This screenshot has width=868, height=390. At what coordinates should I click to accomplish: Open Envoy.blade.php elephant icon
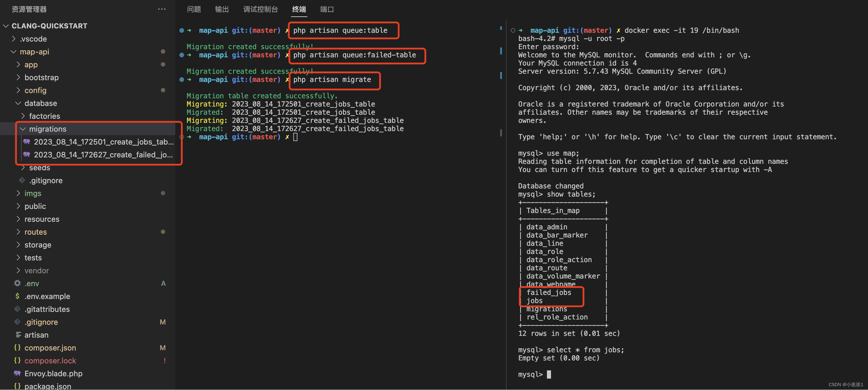pyautogui.click(x=17, y=373)
